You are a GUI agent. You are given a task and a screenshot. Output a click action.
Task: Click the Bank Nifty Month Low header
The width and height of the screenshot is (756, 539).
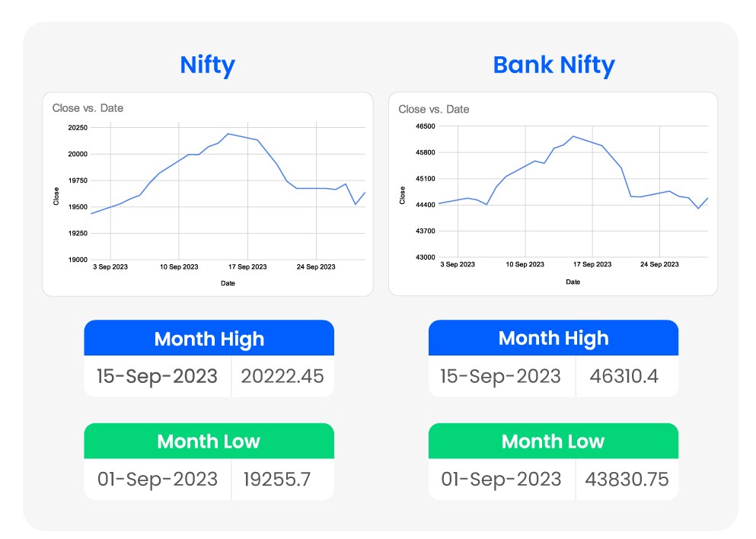(x=553, y=442)
